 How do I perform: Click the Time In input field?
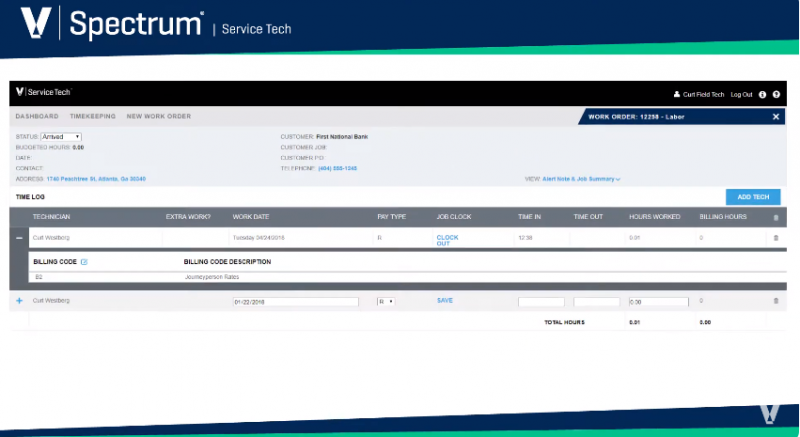[x=541, y=301]
